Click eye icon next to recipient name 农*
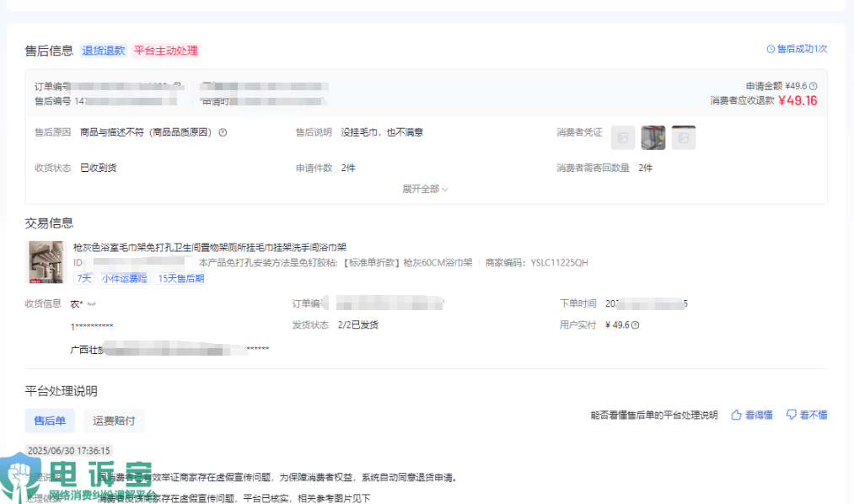 [x=92, y=303]
